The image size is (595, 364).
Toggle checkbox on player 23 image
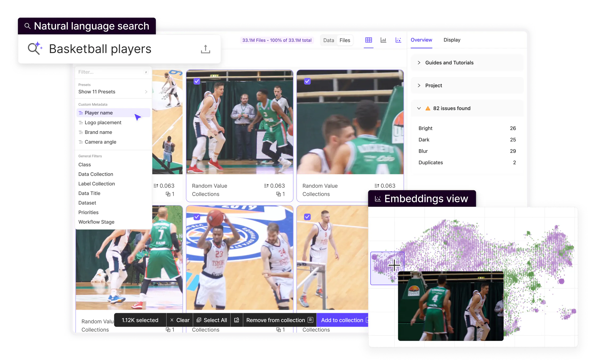[x=197, y=217]
